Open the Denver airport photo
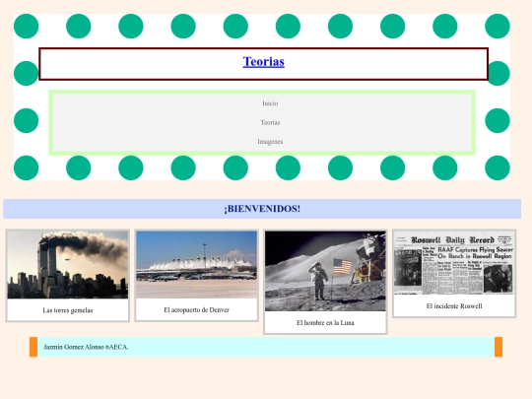The width and height of the screenshot is (532, 399). tap(196, 265)
